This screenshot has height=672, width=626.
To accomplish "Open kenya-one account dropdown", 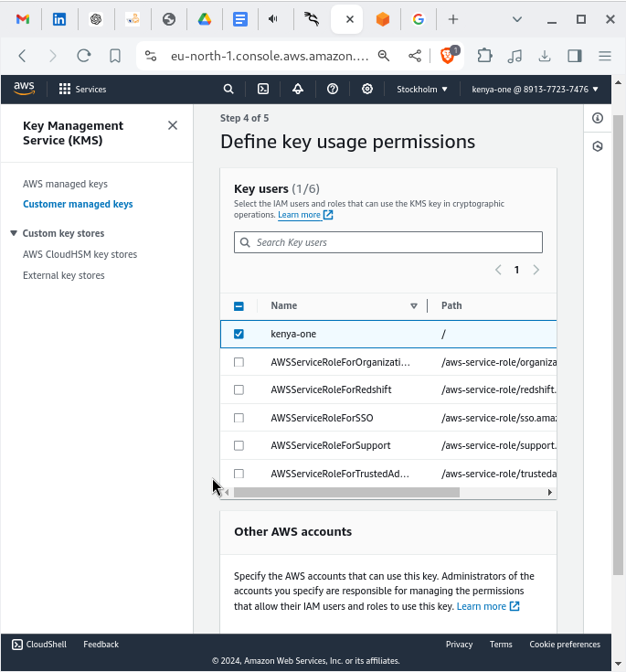I will [536, 90].
